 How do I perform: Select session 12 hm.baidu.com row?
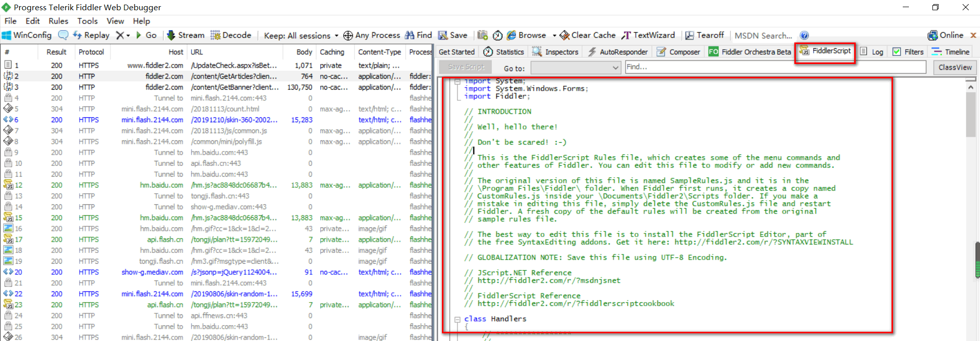coord(217,185)
